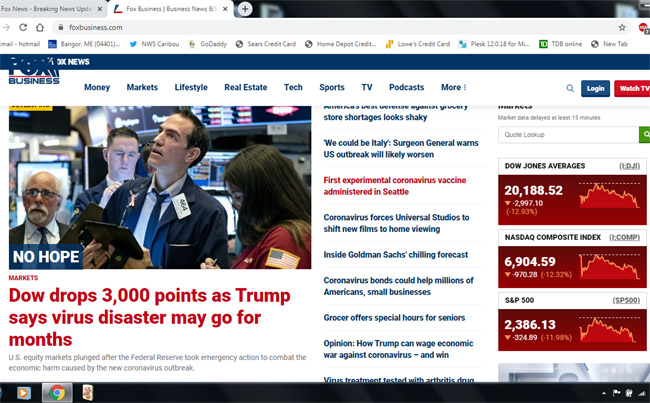
Task: Open the traders photo for the lead story
Action: (160, 187)
